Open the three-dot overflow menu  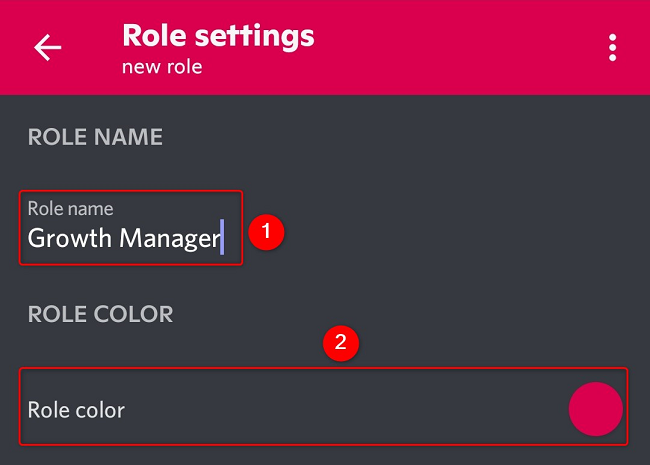(612, 48)
